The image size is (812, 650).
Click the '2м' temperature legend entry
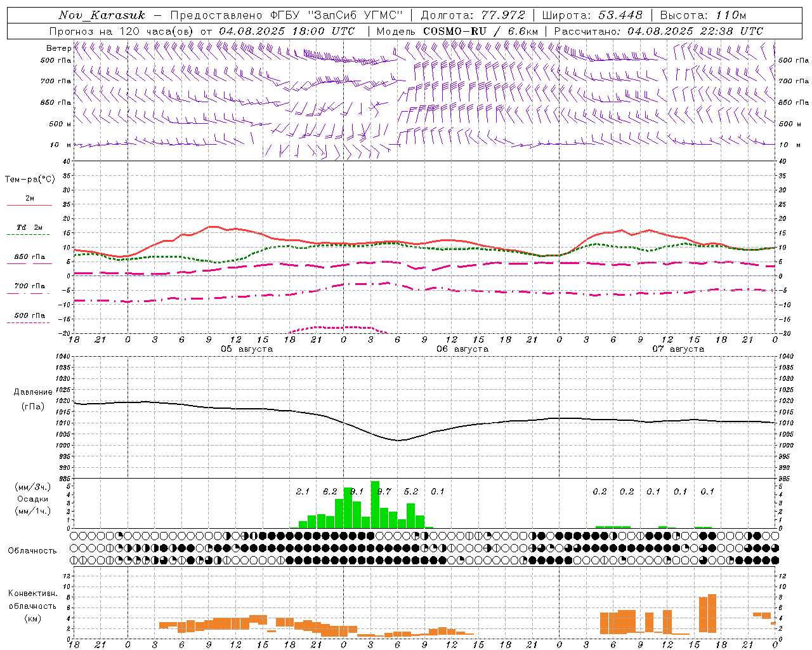pyautogui.click(x=30, y=198)
